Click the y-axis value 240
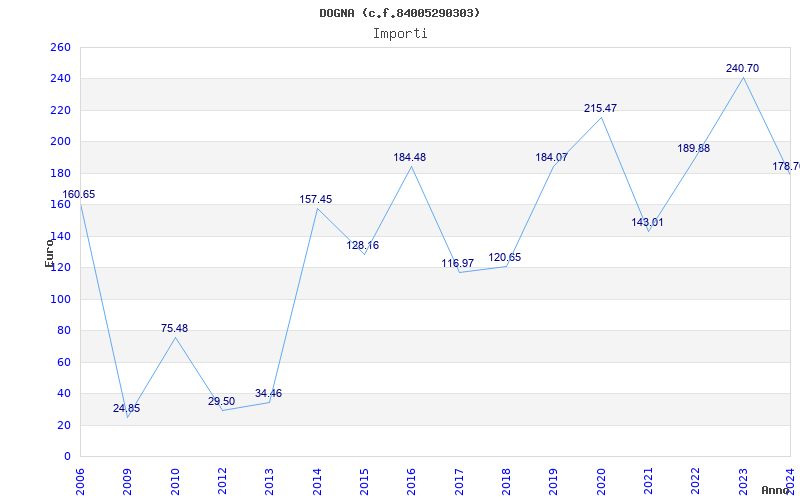This screenshot has width=800, height=500. coord(60,79)
